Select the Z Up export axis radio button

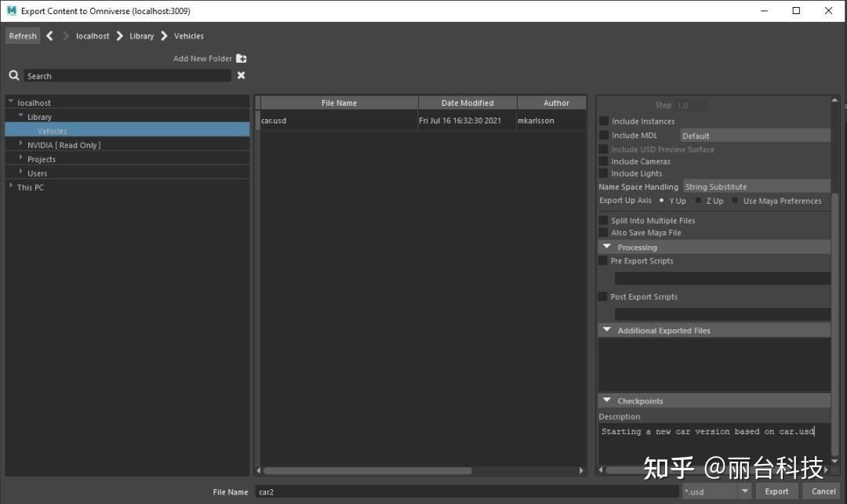(x=699, y=201)
